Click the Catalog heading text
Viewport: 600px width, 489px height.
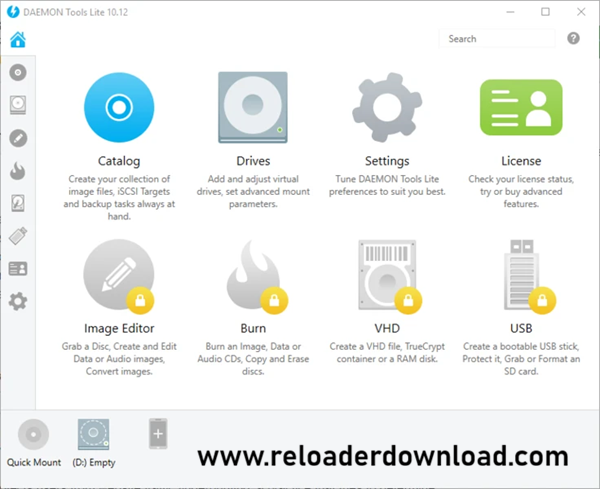click(x=119, y=161)
